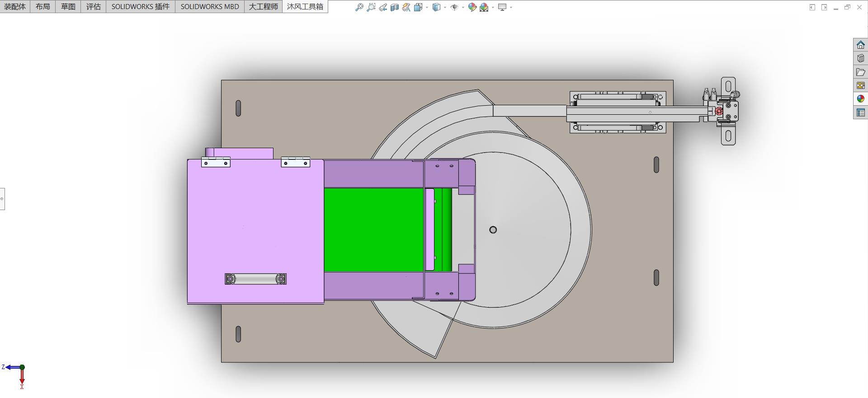
Task: Click the Edit Appearance icon
Action: [x=472, y=7]
